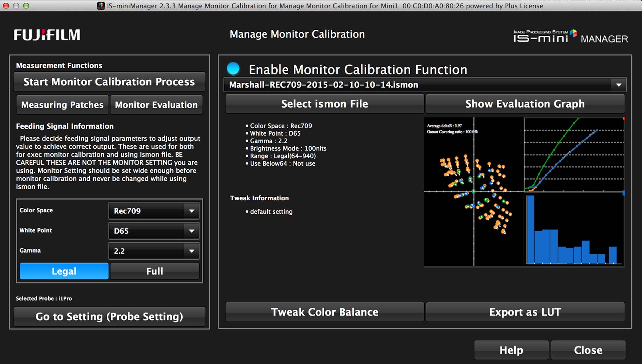Viewport: 642px width, 364px height.
Task: Go to Setting (Probe Setting)
Action: pyautogui.click(x=109, y=316)
